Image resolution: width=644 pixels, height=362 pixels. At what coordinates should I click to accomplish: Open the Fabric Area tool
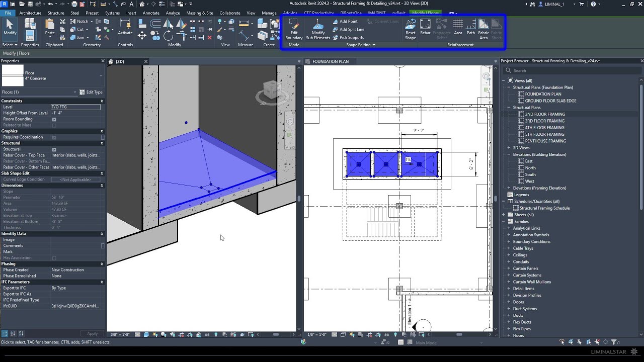pyautogui.click(x=484, y=29)
